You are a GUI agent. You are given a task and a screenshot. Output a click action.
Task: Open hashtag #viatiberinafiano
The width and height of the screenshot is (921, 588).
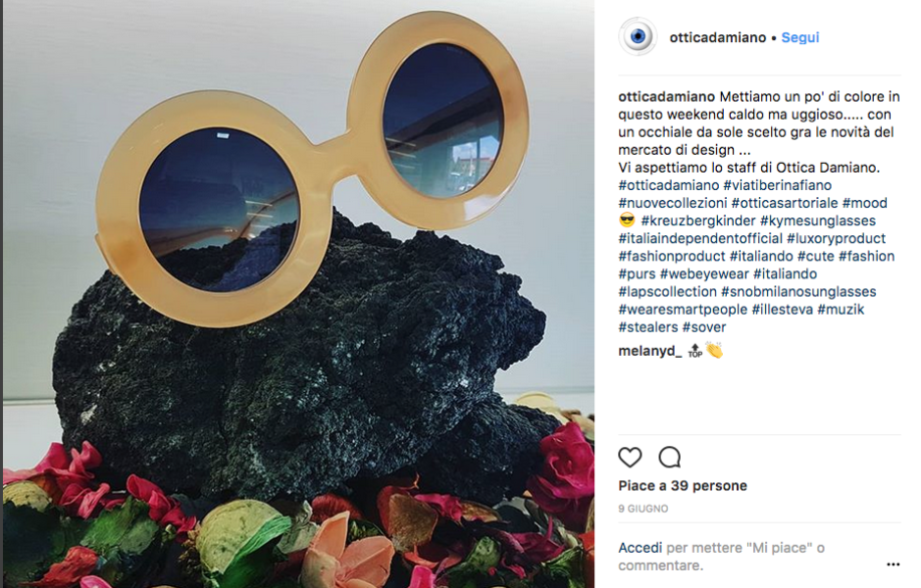(x=777, y=185)
